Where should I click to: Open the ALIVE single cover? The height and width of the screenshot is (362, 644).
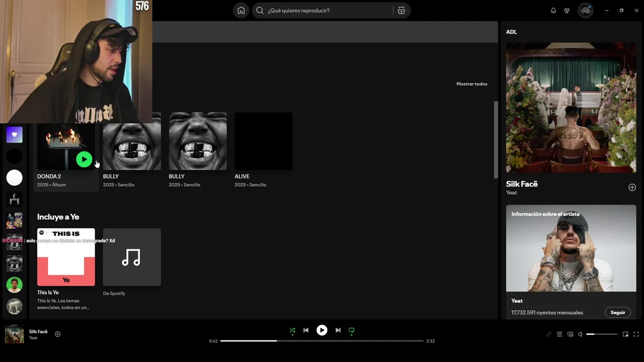tap(264, 141)
